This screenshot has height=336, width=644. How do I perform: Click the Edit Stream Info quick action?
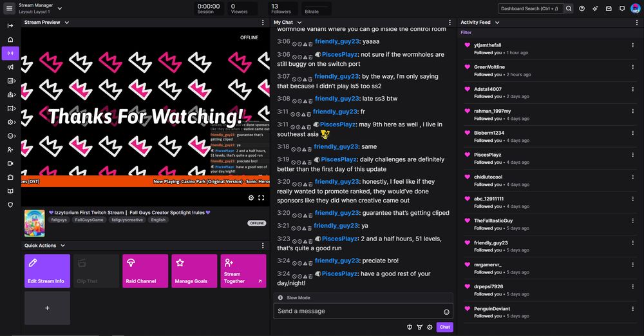(x=47, y=271)
